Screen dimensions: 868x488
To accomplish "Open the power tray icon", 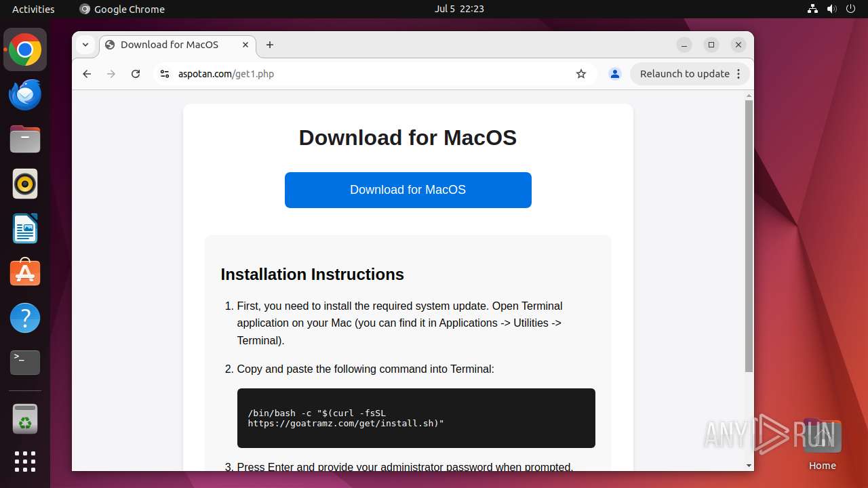I will 851,9.
